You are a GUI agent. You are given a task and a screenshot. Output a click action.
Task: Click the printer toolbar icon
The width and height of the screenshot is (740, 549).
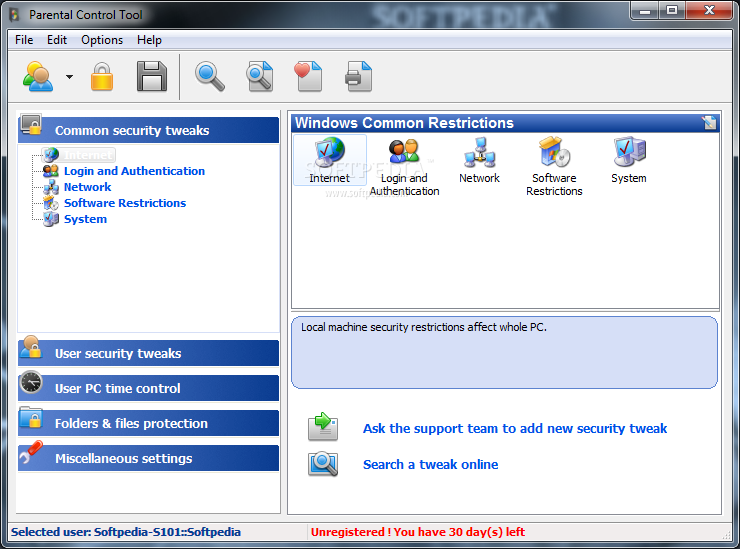point(359,76)
